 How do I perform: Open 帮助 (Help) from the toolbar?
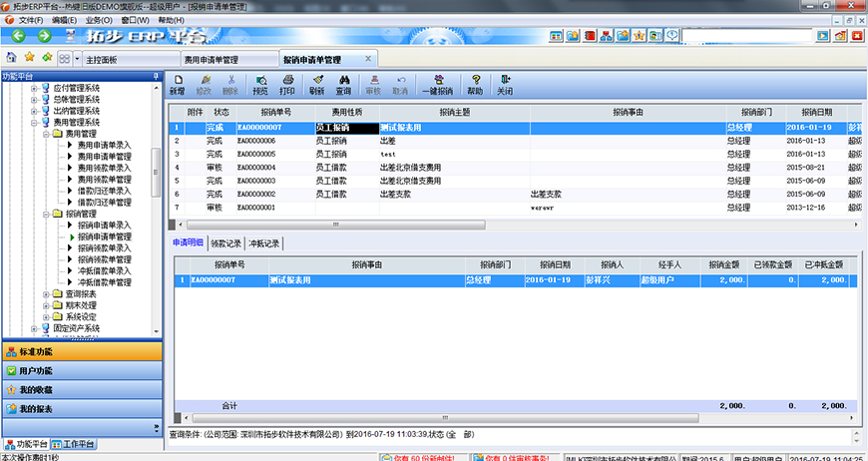point(475,84)
